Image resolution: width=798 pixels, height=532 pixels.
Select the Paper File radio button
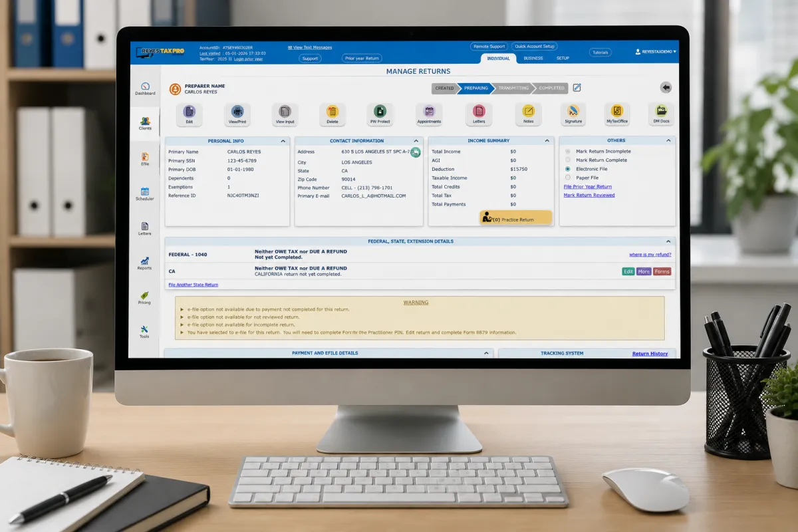click(567, 178)
